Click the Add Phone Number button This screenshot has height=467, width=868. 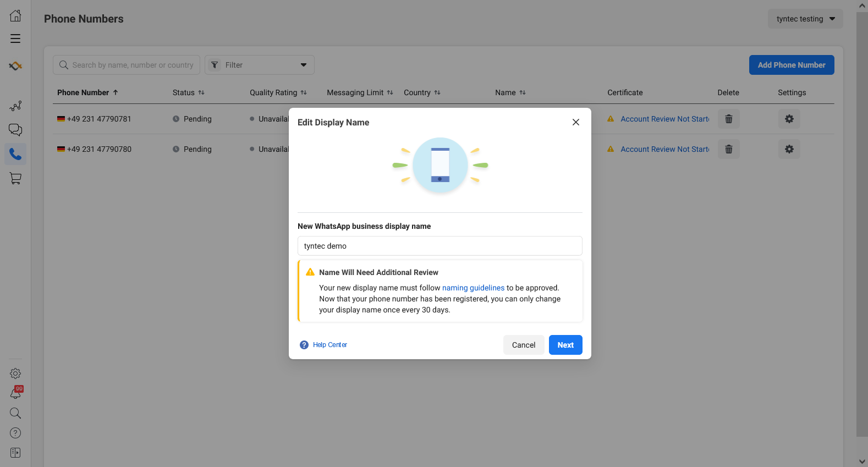(792, 65)
